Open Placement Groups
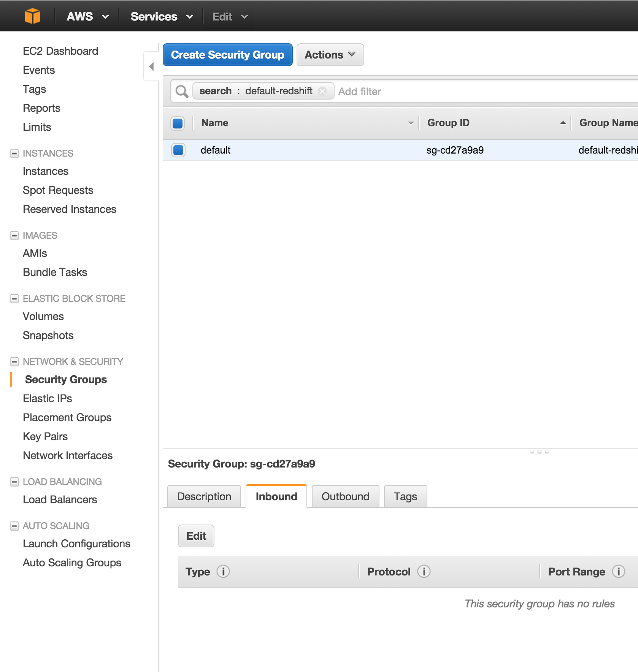Screen dimensions: 638x672 click(x=67, y=417)
